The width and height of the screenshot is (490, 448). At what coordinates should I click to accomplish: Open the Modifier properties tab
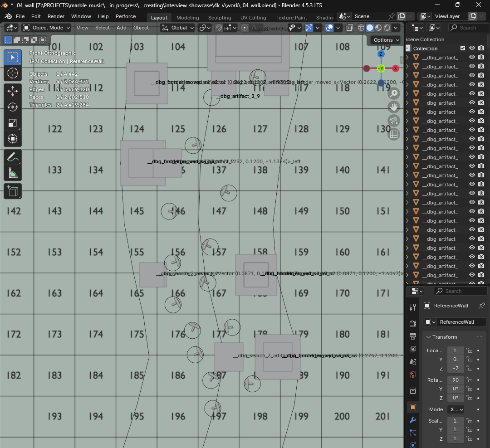click(412, 420)
